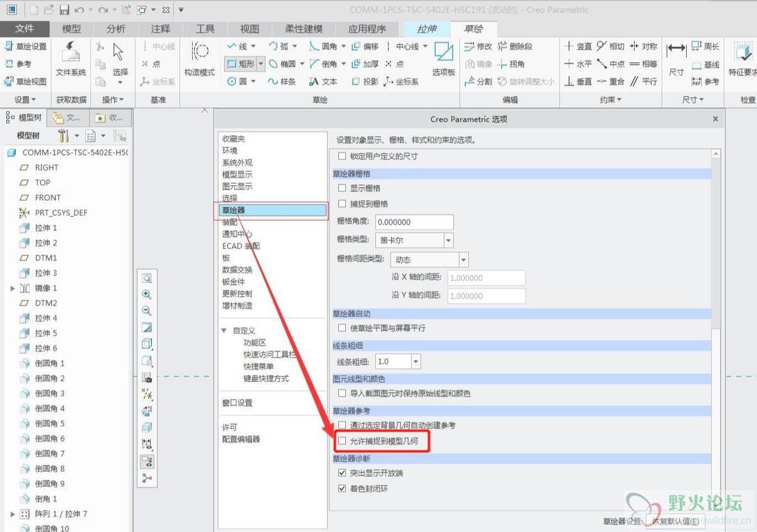Viewport: 757px width, 532px height.
Task: Click Zoom In in graphics toolbar
Action: coord(147,294)
